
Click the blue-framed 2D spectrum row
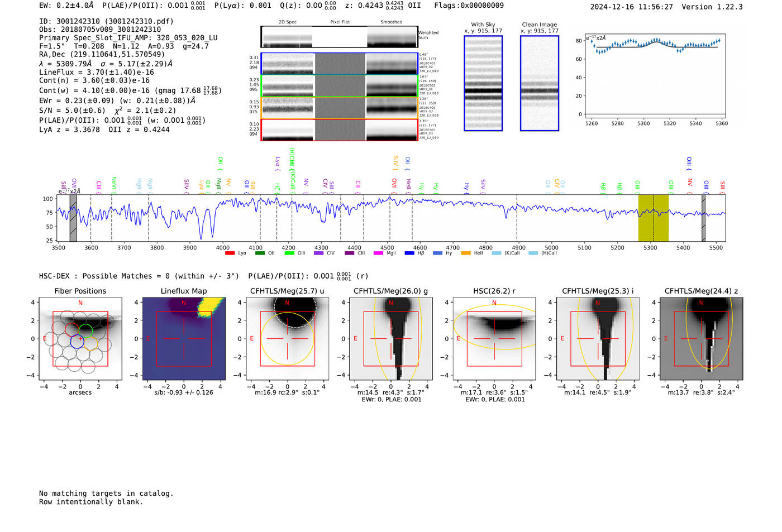pos(339,64)
